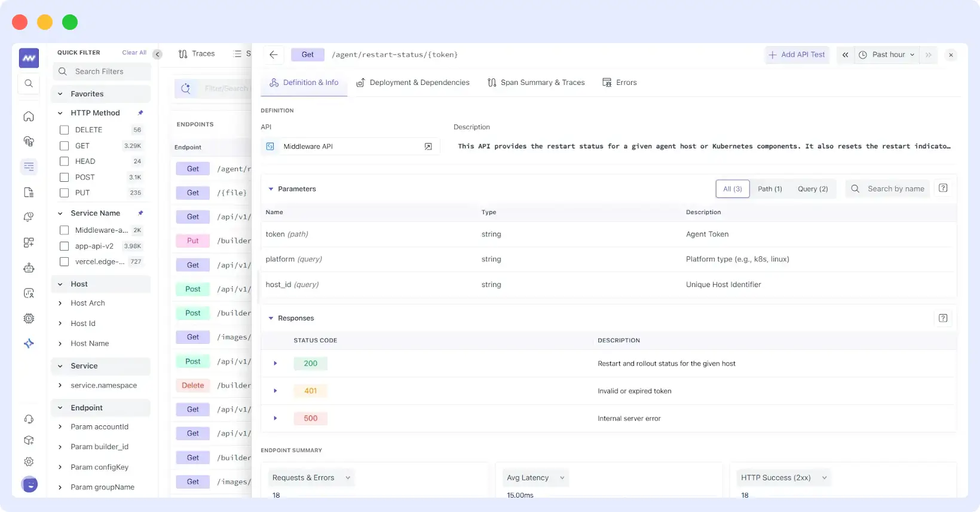Step time range forward double-chevron
The height and width of the screenshot is (512, 980).
click(x=929, y=54)
